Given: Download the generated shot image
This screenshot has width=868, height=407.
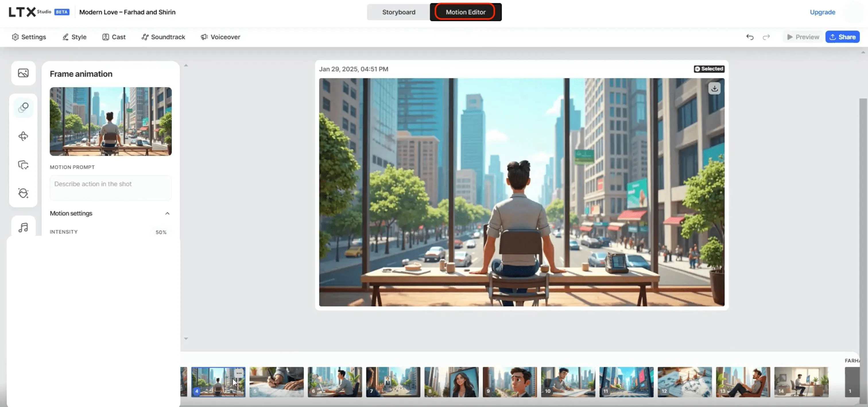Looking at the screenshot, I should (x=714, y=89).
